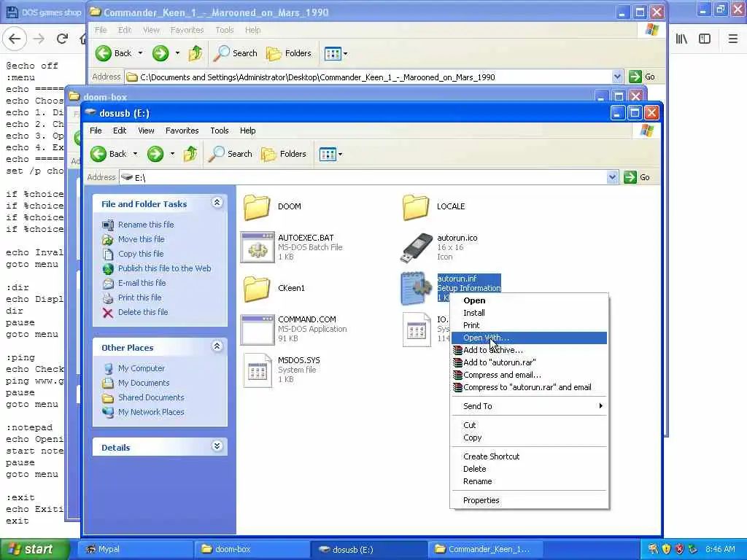The width and height of the screenshot is (747, 560).
Task: Open Back history dropdown arrow in dosusb window
Action: (x=135, y=154)
